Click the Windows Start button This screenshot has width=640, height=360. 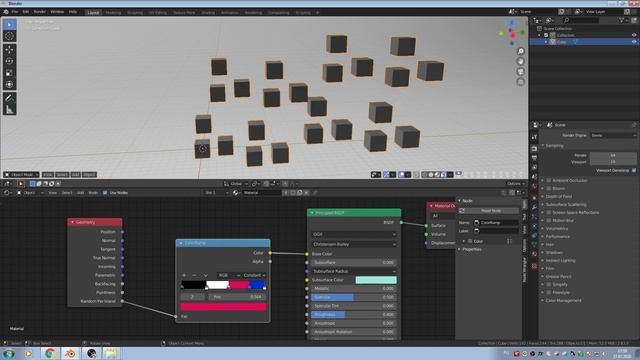coord(9,353)
